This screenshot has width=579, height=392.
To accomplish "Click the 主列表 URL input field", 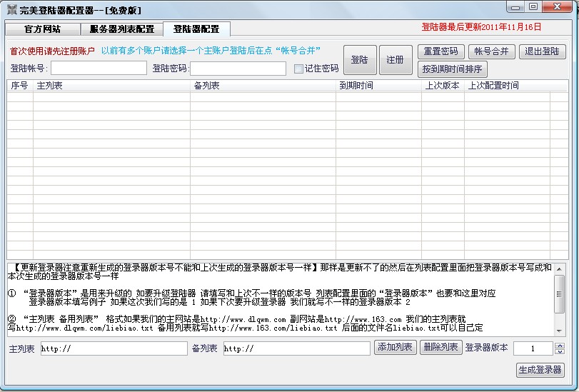I will [x=113, y=348].
